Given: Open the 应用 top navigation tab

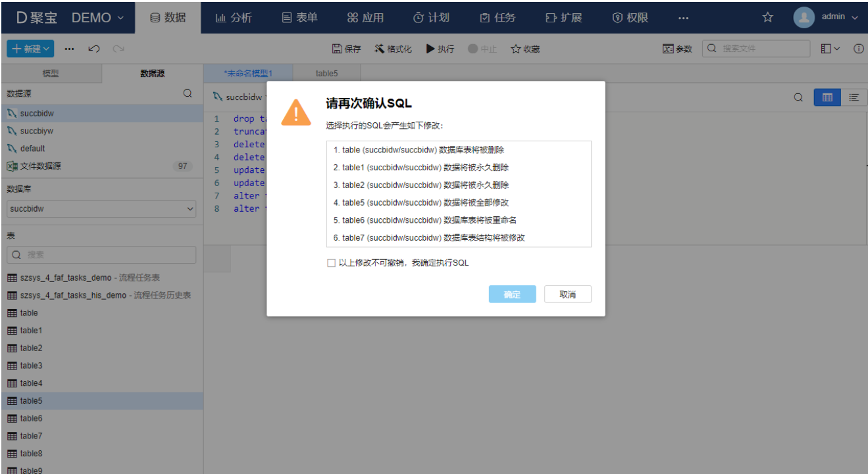Looking at the screenshot, I should click(365, 18).
